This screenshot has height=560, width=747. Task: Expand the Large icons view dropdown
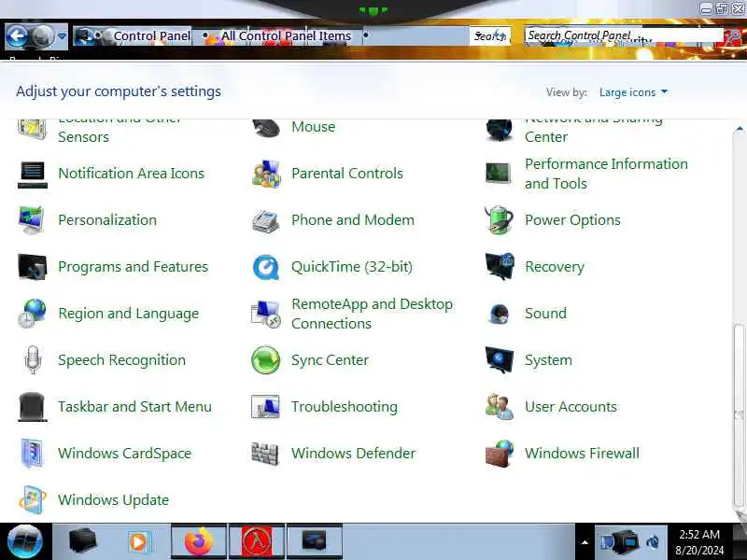(x=664, y=91)
